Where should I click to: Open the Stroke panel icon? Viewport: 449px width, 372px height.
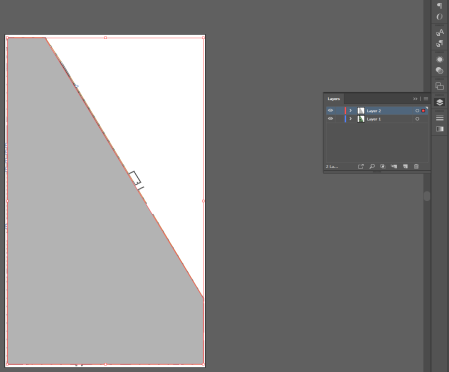[440, 118]
